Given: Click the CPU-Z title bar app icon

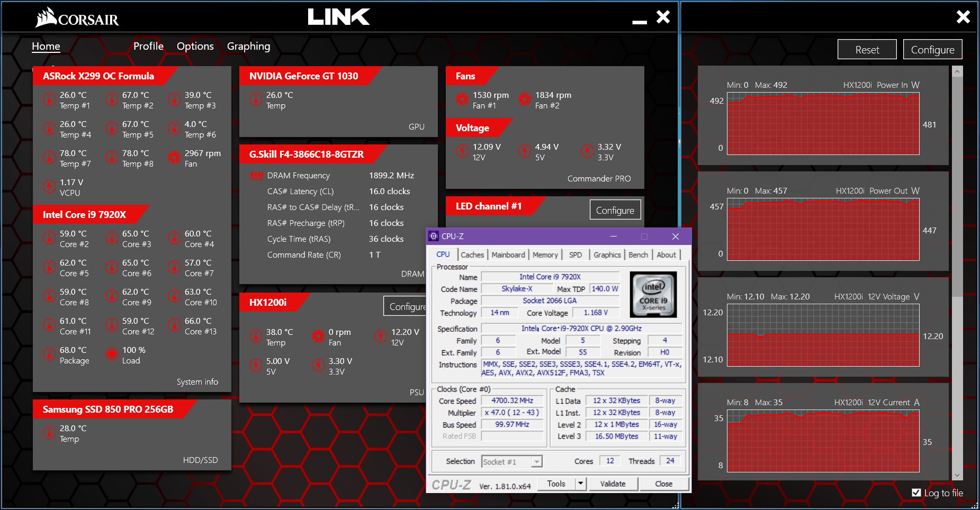Looking at the screenshot, I should click(x=434, y=236).
